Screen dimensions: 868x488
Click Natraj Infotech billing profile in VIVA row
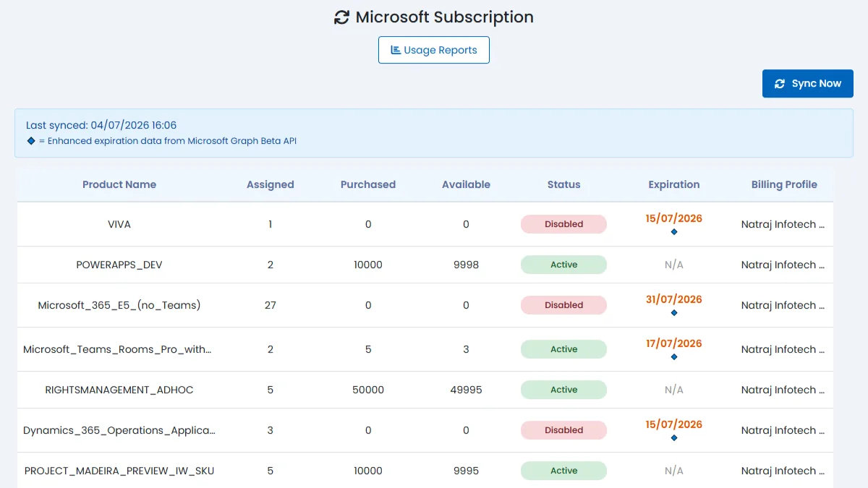pos(783,224)
